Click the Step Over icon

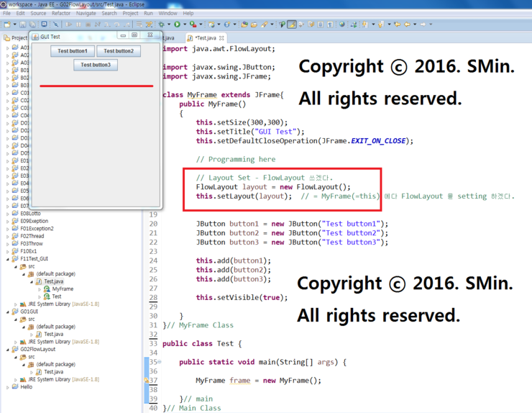pos(116,24)
